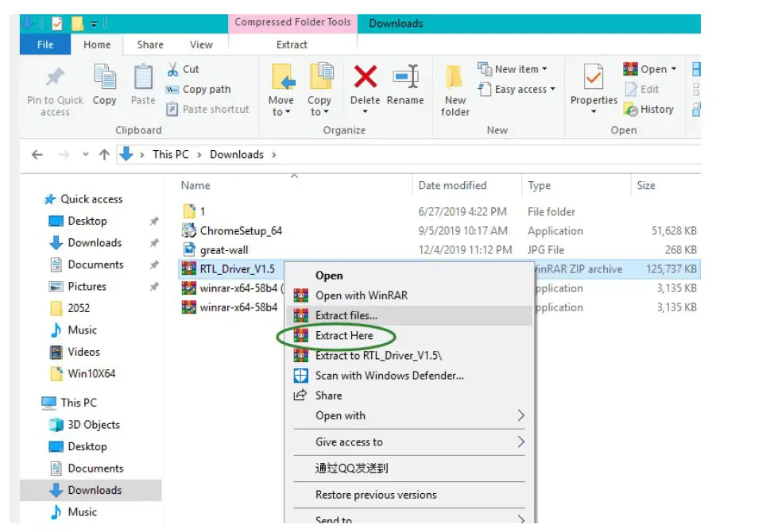Click the Edit button in Open group
766x532 pixels.
tap(642, 89)
